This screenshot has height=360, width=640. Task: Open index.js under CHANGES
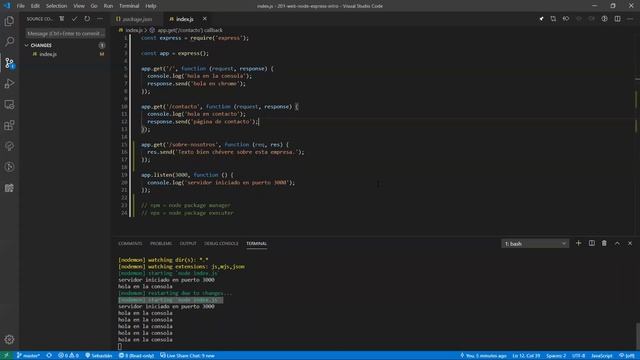pyautogui.click(x=65, y=54)
